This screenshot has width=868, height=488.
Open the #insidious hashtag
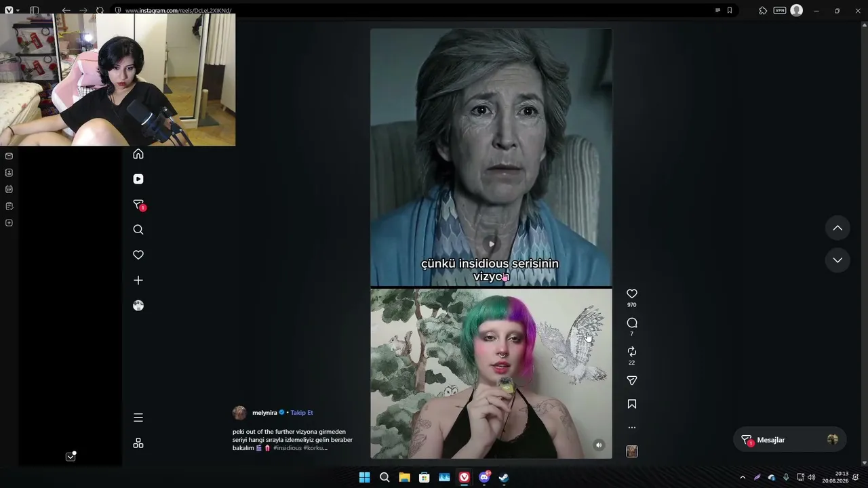pos(287,448)
